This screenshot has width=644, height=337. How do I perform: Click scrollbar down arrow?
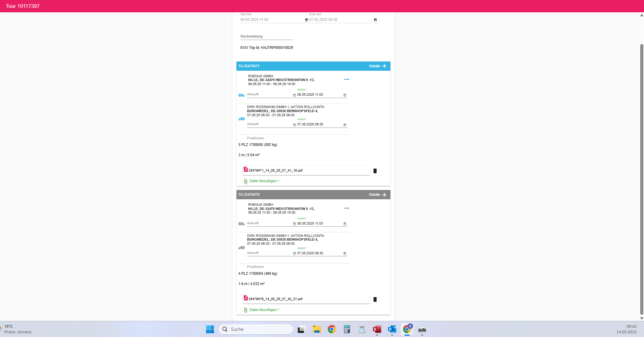click(x=642, y=318)
